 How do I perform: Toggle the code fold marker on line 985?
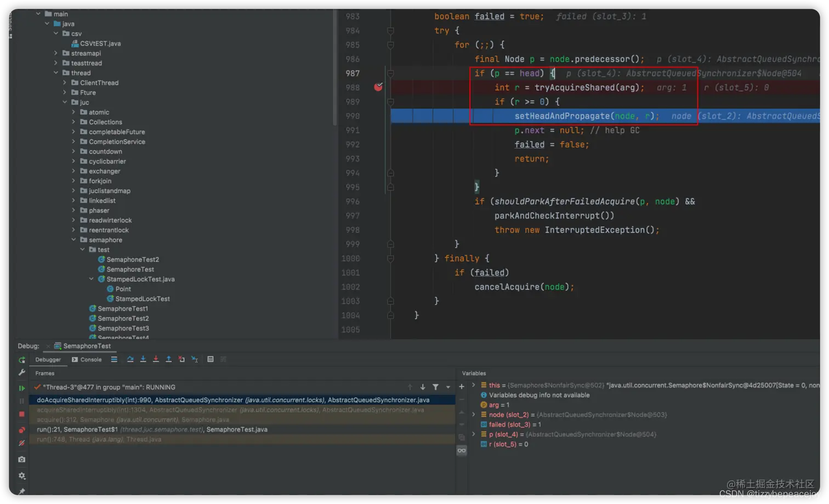click(x=390, y=45)
